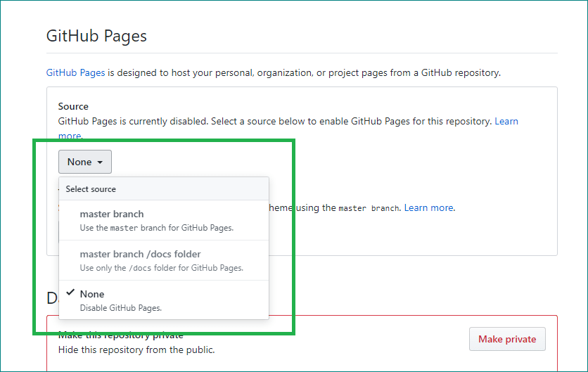Click the Make private button
Screen dimensions: 588x372
(x=507, y=339)
